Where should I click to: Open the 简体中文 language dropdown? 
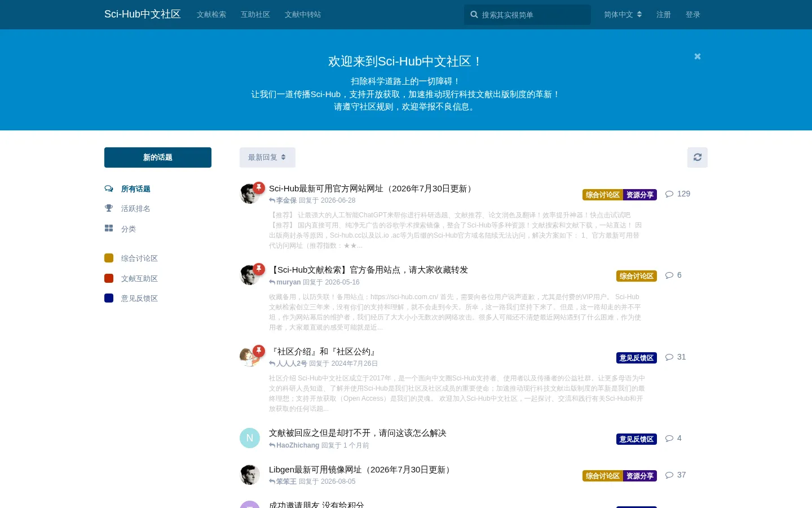coord(623,15)
